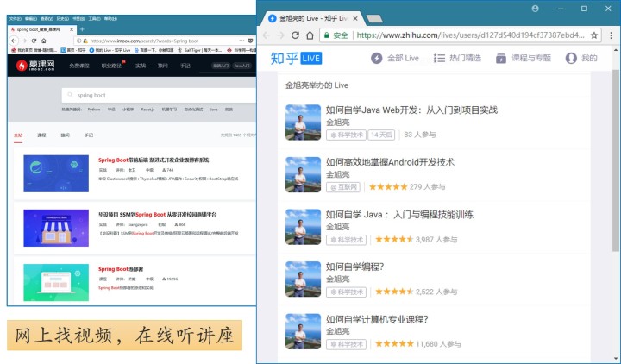This screenshot has width=621, height=364.
Task: Open the 全部 Live section
Action: [x=395, y=58]
